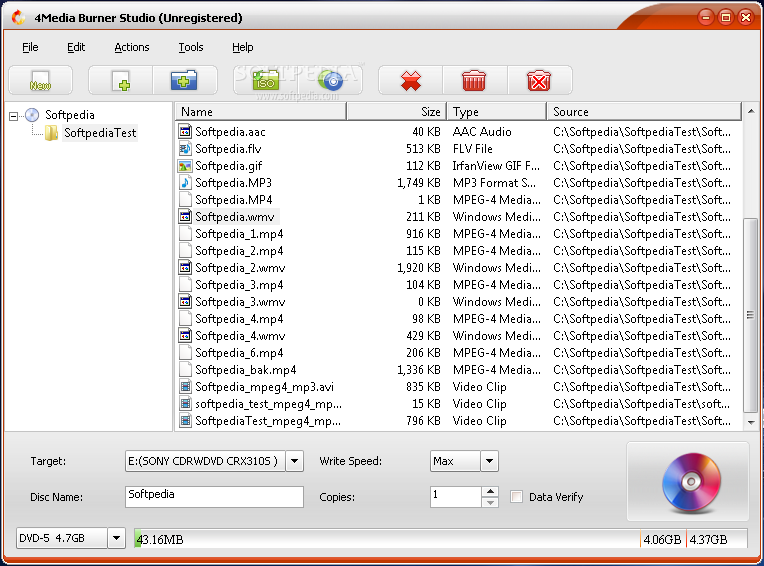
Task: Click the New project toolbar icon
Action: tap(40, 80)
